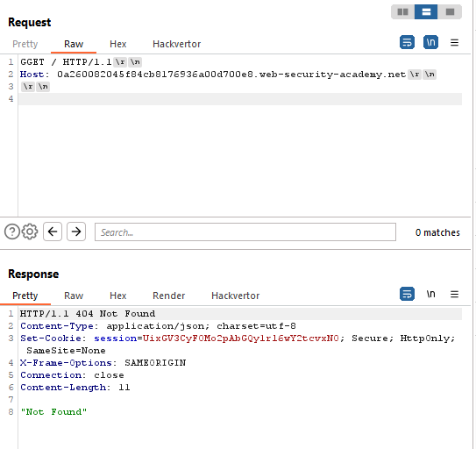Viewport: 476px width, 449px height.
Task: Click the '0 matches' search count
Action: 437,232
